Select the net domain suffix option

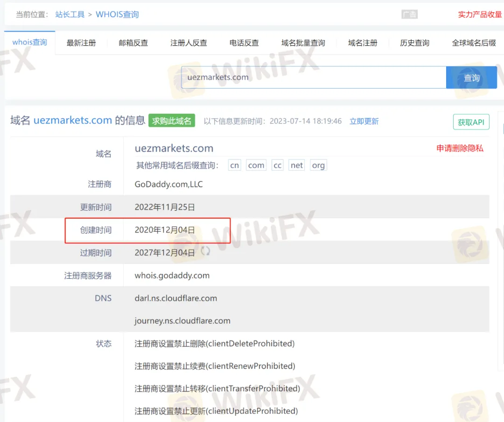pyautogui.click(x=297, y=166)
